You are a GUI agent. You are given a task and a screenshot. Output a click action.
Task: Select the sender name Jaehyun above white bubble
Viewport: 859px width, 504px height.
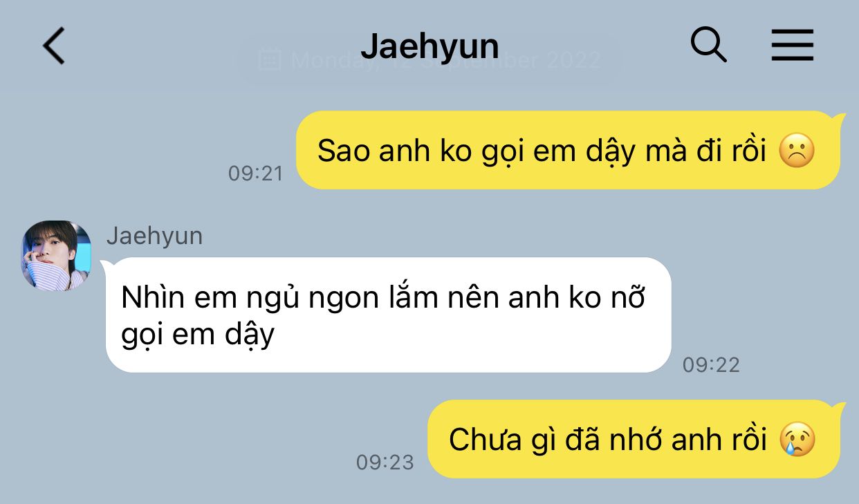pos(154,236)
